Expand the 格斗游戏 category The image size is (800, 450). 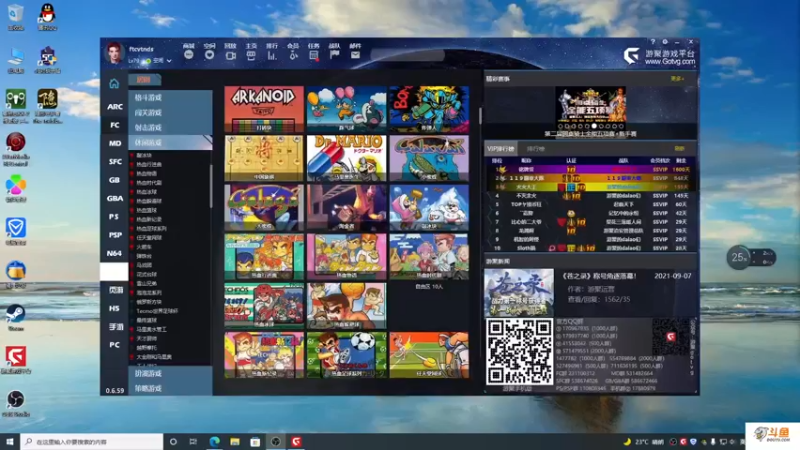tap(170, 97)
